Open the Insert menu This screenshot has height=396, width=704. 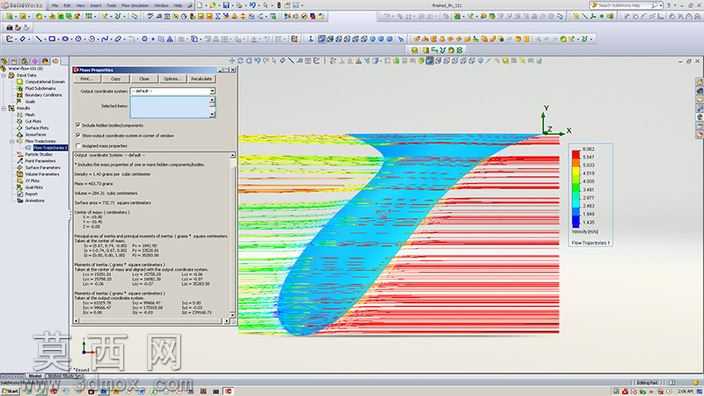[95, 5]
